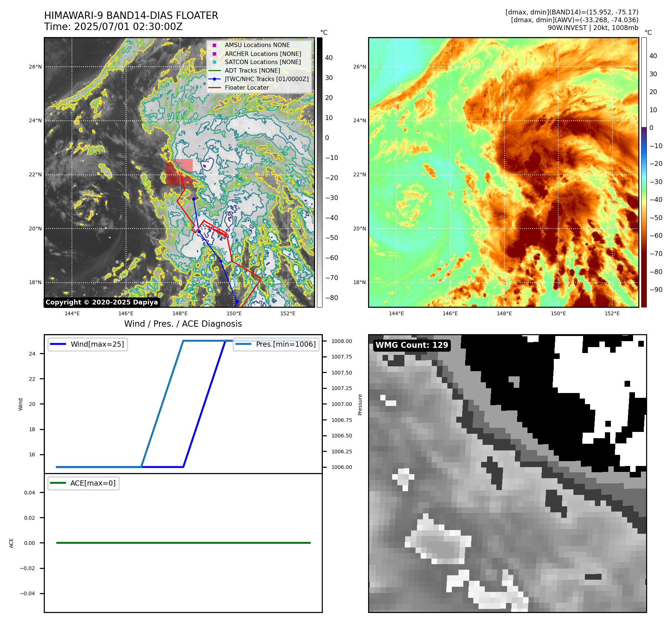The image size is (672, 626).
Task: Click the green ADT Tracks legend line
Action: pos(214,71)
